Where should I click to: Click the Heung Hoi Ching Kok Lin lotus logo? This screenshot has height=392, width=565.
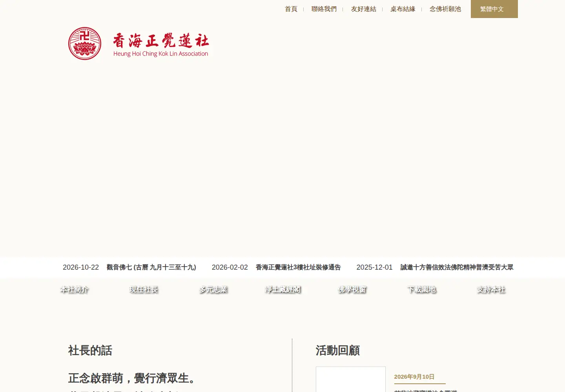pos(85,44)
